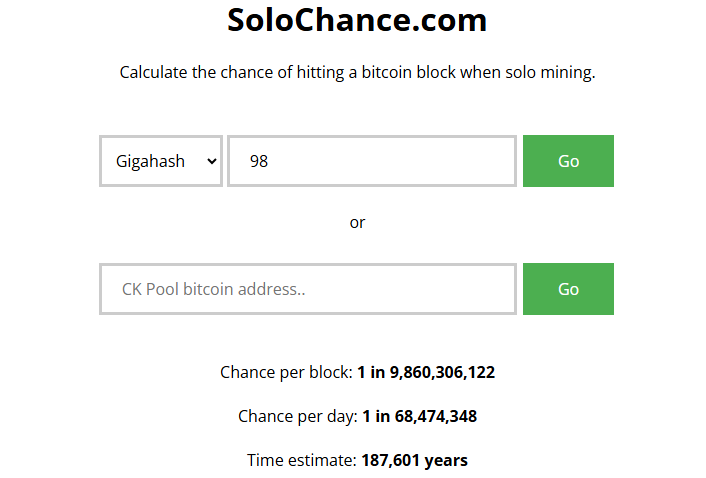Select the '1 in 9,860,306,122' result
Viewport: 706px width, 478px height.
[x=426, y=372]
